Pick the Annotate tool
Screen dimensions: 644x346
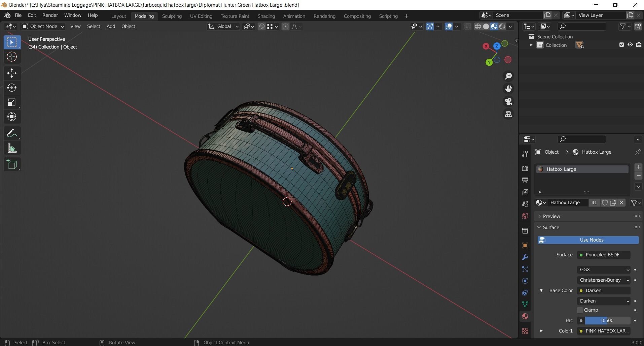tap(12, 133)
